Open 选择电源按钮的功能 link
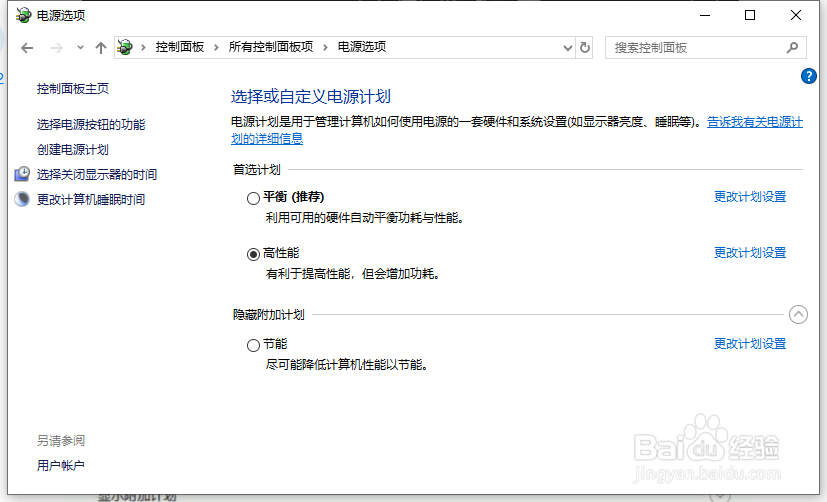 [91, 124]
